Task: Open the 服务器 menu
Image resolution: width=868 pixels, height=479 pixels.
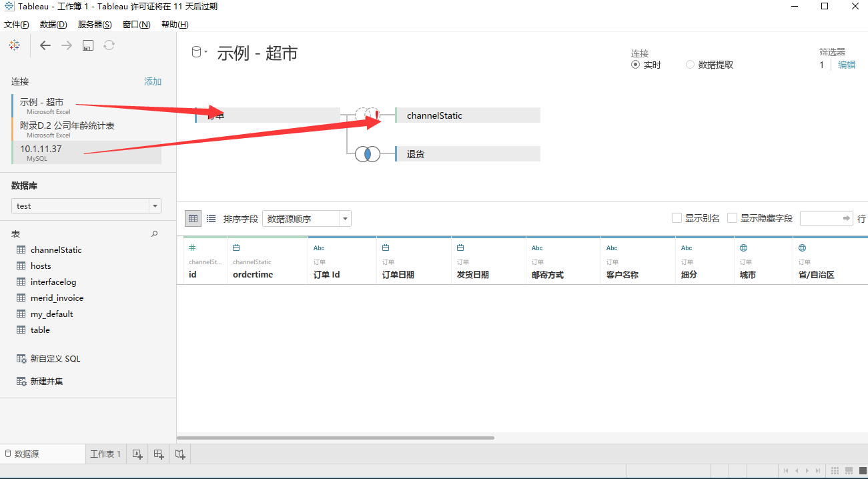Action: click(x=95, y=25)
